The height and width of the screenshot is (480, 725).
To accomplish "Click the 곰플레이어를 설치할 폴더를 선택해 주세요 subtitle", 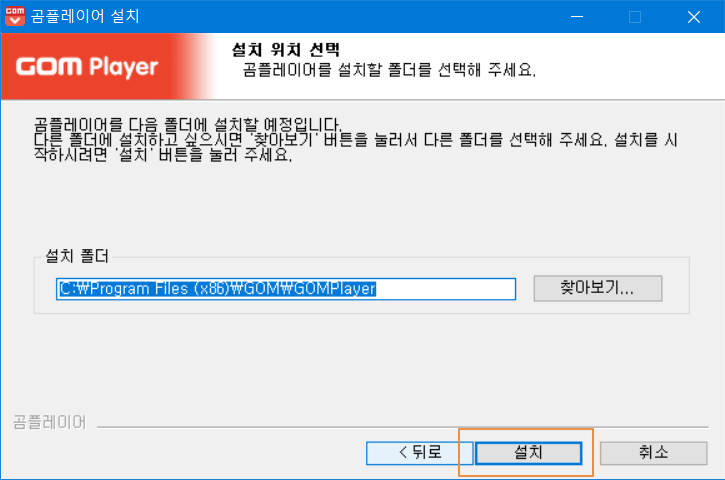I will [389, 70].
